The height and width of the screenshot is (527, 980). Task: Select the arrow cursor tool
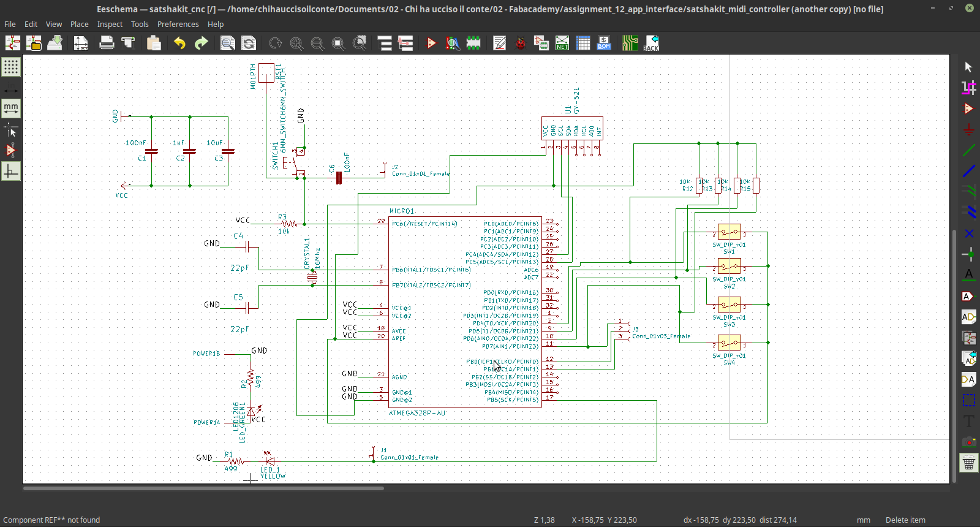coord(968,67)
